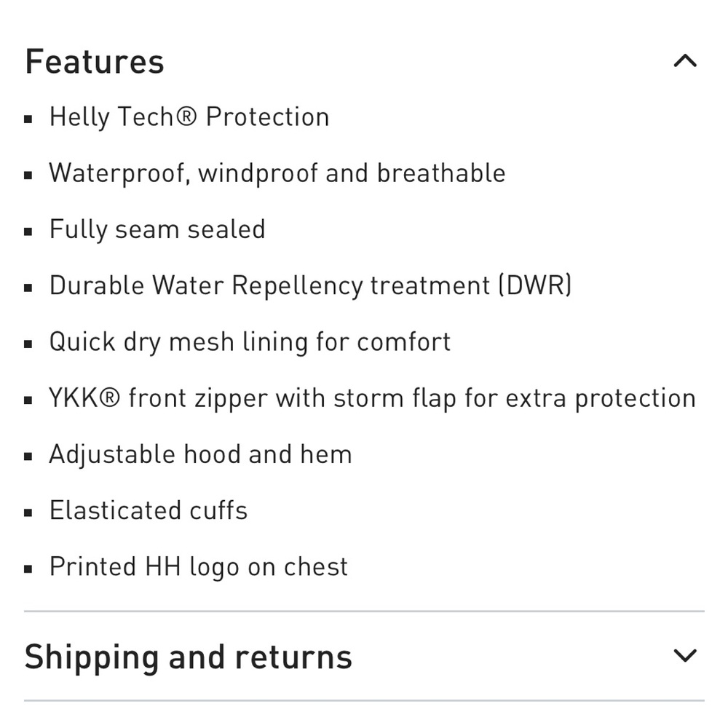Image resolution: width=728 pixels, height=728 pixels.
Task: Click bullet before Durable Water Repellency
Action: pyautogui.click(x=28, y=288)
